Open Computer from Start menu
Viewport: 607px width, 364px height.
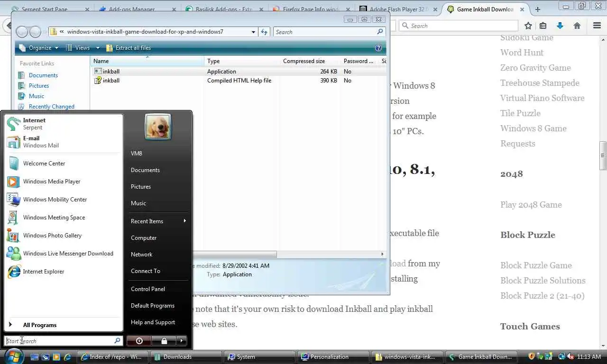(x=158, y=238)
